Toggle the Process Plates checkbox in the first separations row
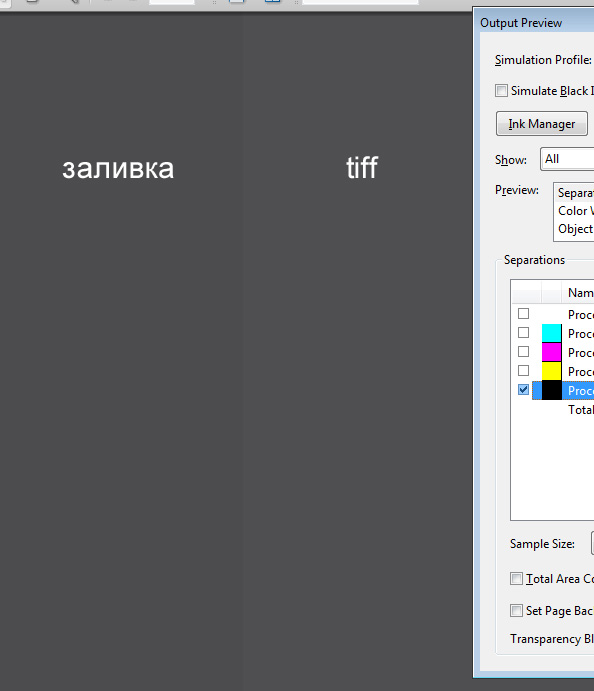Viewport: 594px width, 691px height. [523, 313]
